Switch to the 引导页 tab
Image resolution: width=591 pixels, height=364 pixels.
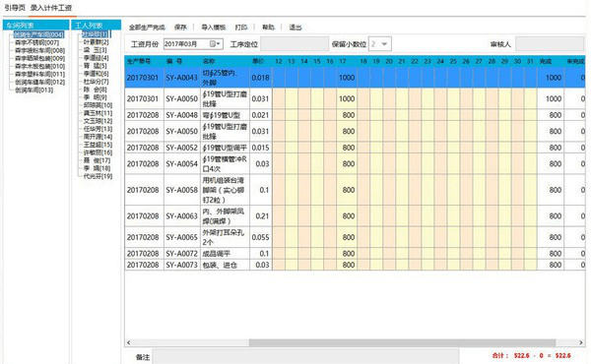click(x=15, y=8)
